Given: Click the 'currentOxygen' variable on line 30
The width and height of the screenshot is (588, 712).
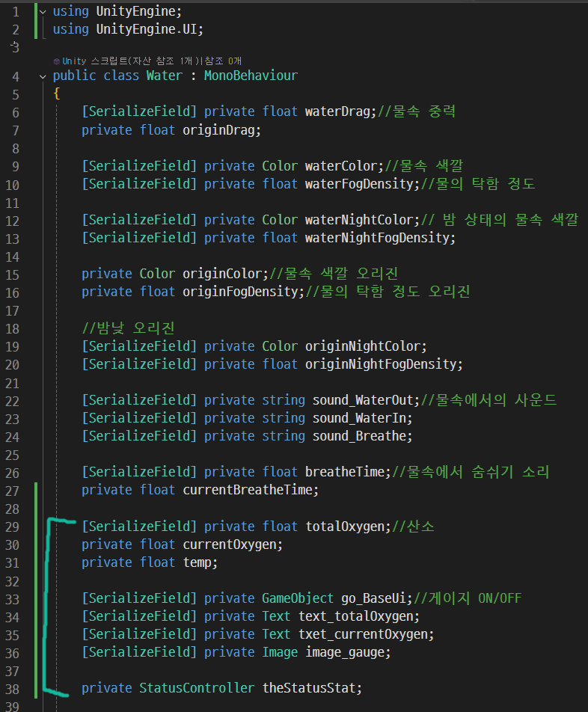Looking at the screenshot, I should [230, 544].
